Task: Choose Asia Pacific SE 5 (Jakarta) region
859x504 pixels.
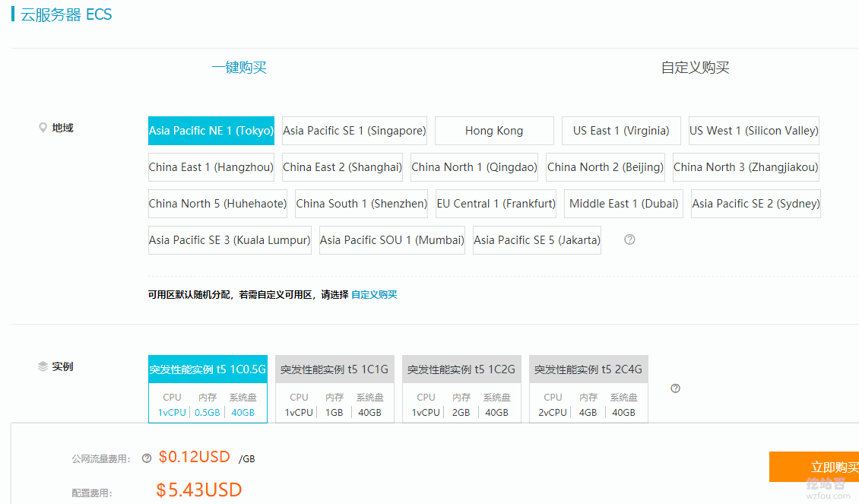Action: (537, 240)
